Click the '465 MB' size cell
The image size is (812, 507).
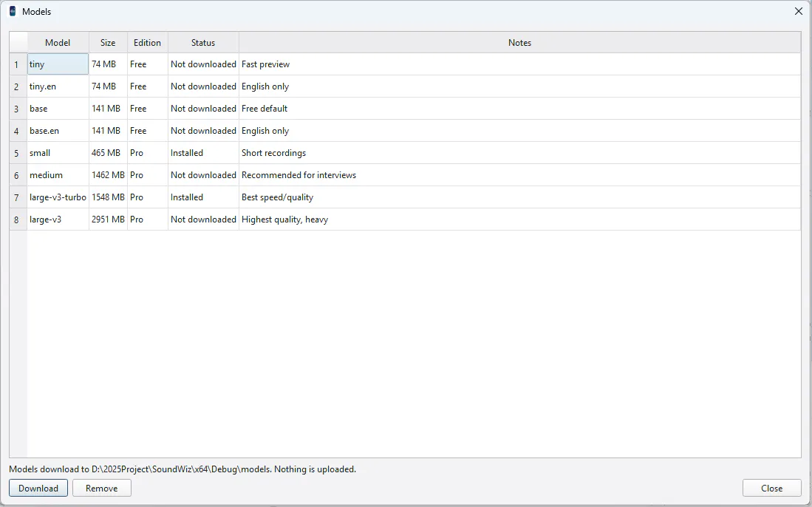[108, 153]
